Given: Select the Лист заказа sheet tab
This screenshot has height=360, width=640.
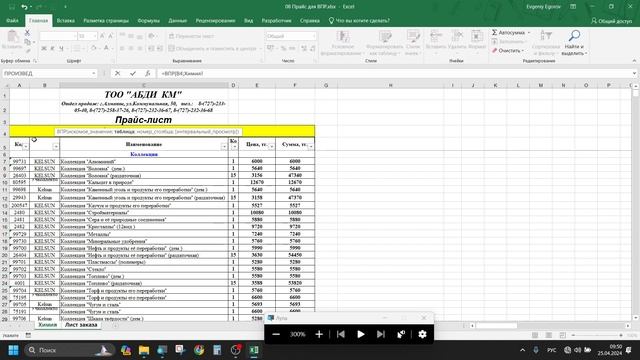Looking at the screenshot, I should coord(81,325).
